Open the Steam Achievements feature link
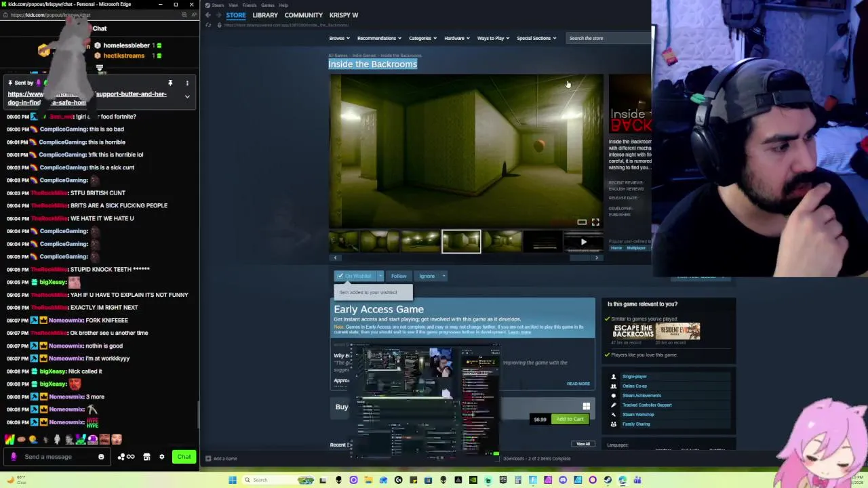This screenshot has width=868, height=488. coord(642,396)
